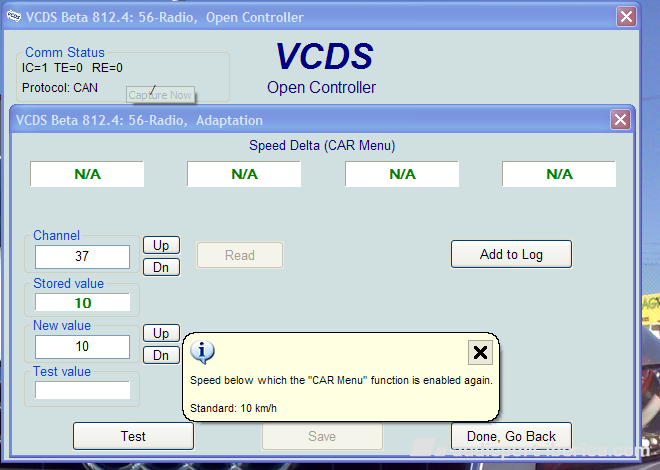Add current reading to the log
Viewport: 660px width, 470px height.
(511, 254)
